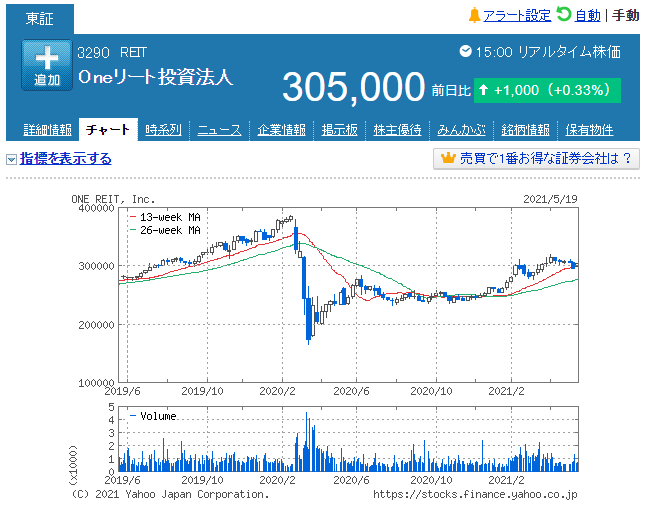This screenshot has height=505, width=647.
Task: Click the volume bar chart
Action: click(349, 439)
